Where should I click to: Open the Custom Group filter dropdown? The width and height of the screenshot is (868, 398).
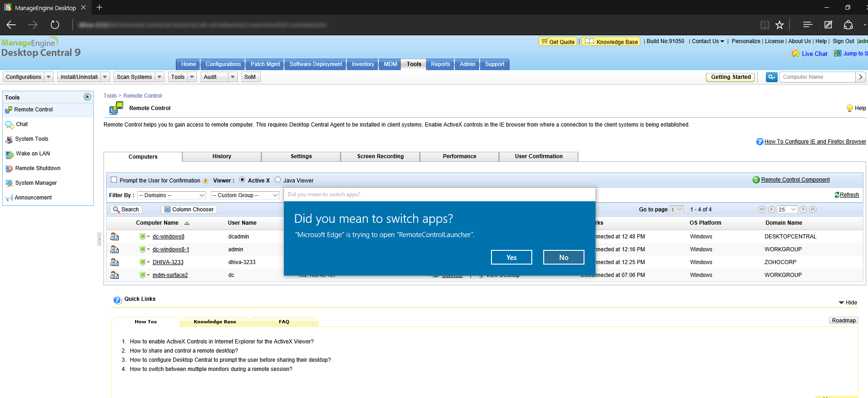pos(245,195)
